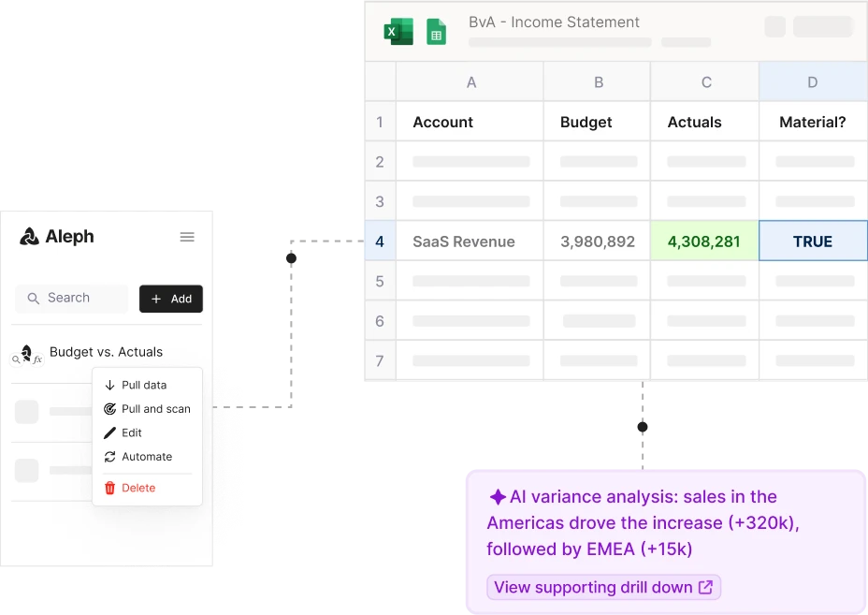Viewport: 868px width, 615px height.
Task: Select the Budget vs. Actuals item
Action: point(107,352)
